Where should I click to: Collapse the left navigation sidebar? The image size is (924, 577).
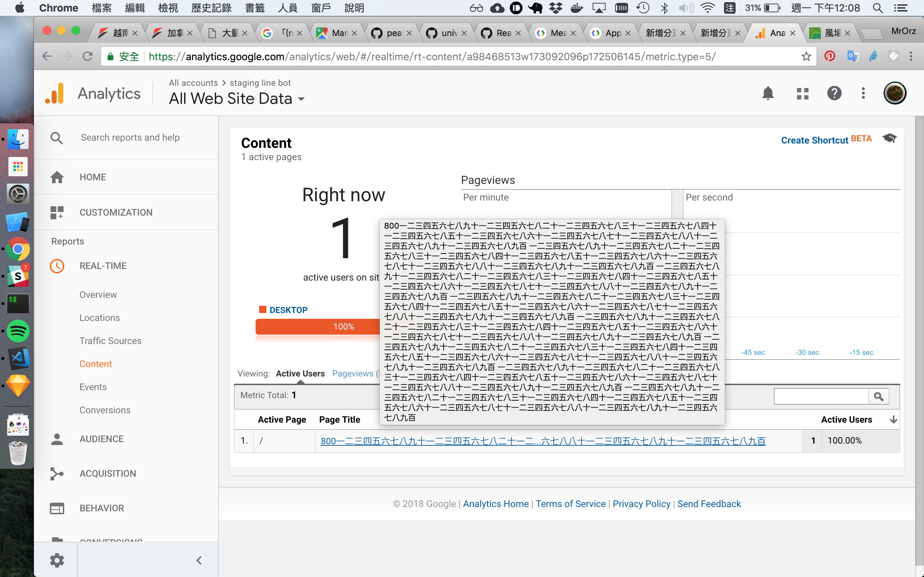coord(199,560)
